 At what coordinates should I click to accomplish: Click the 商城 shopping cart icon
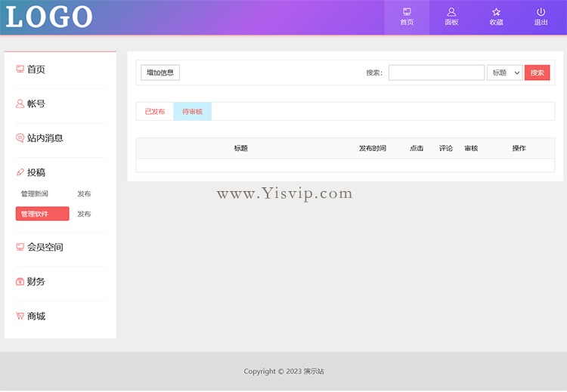pyautogui.click(x=20, y=316)
